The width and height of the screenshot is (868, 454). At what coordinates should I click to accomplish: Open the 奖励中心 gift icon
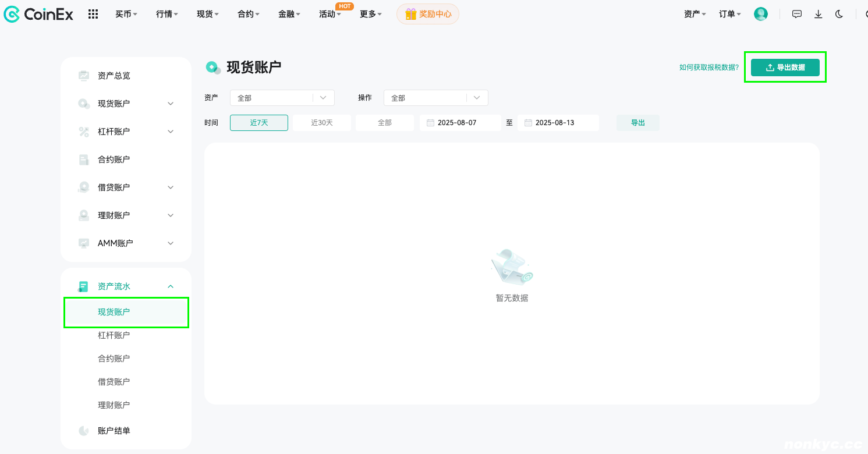click(x=411, y=14)
